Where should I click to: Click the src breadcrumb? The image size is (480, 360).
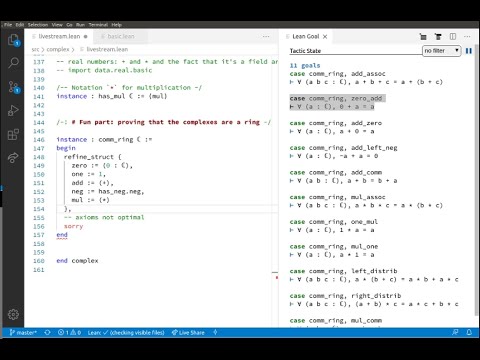(35, 49)
